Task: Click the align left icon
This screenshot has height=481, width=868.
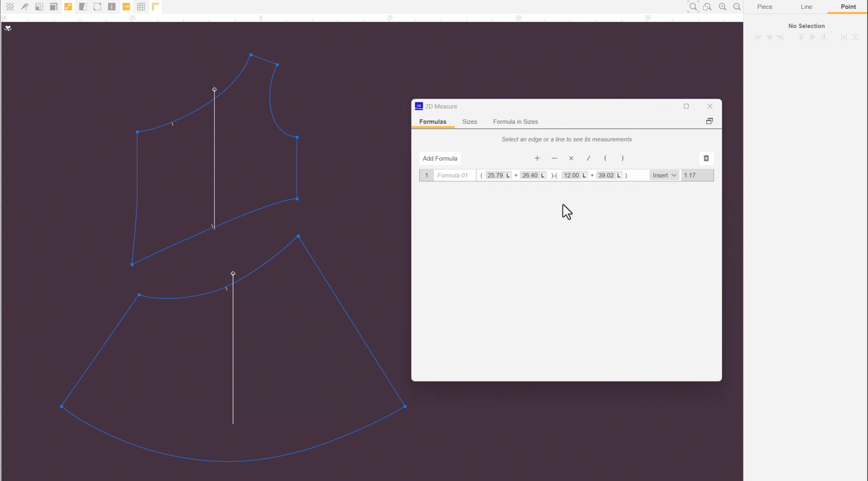Action: tap(758, 37)
